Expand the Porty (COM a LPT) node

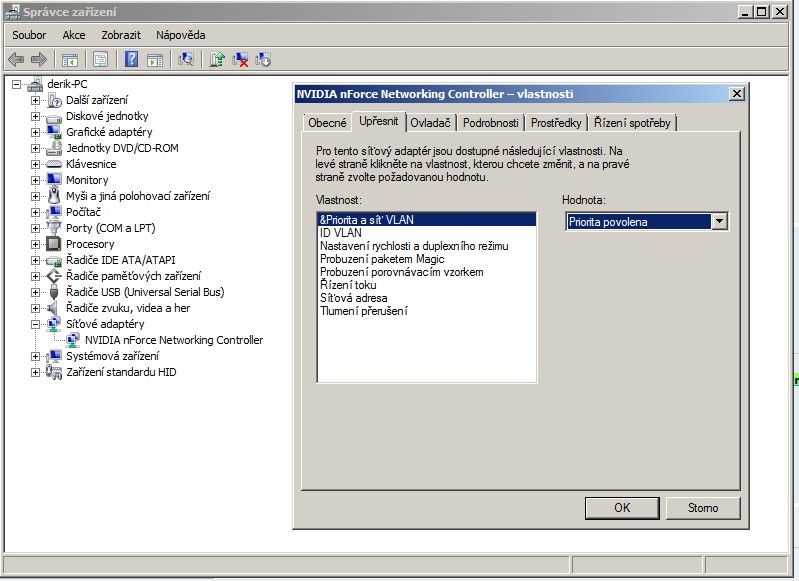click(35, 228)
